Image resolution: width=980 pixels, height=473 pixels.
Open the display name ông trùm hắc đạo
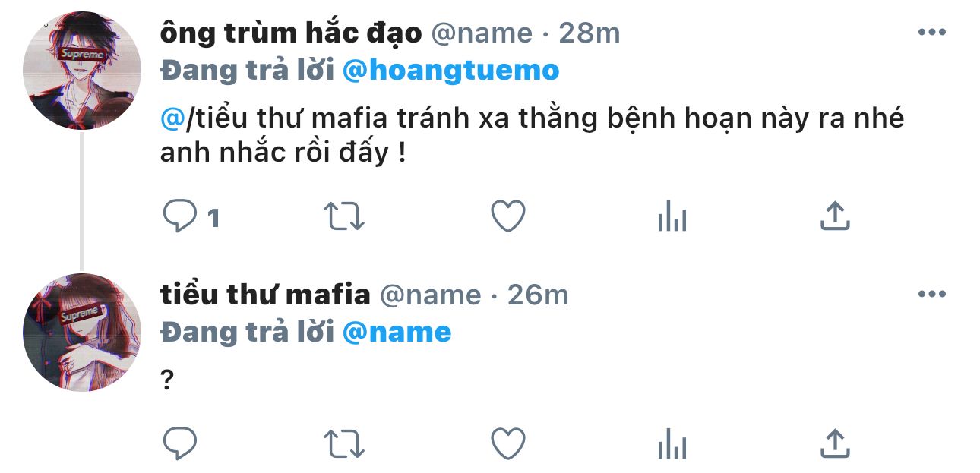291,33
